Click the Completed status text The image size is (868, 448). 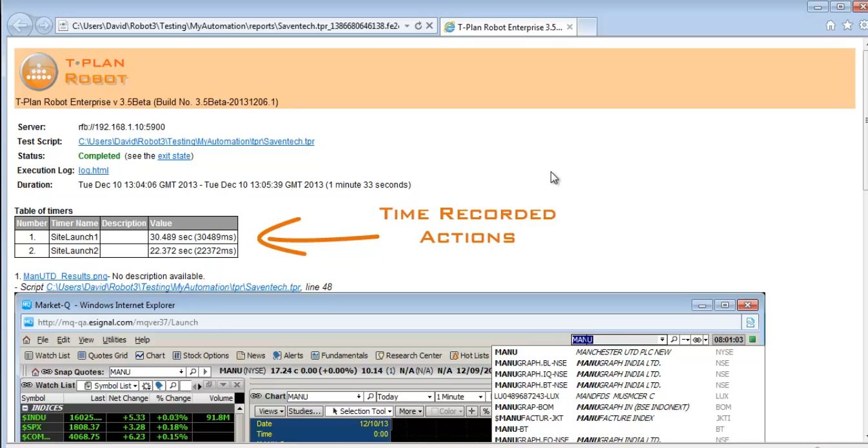point(99,156)
